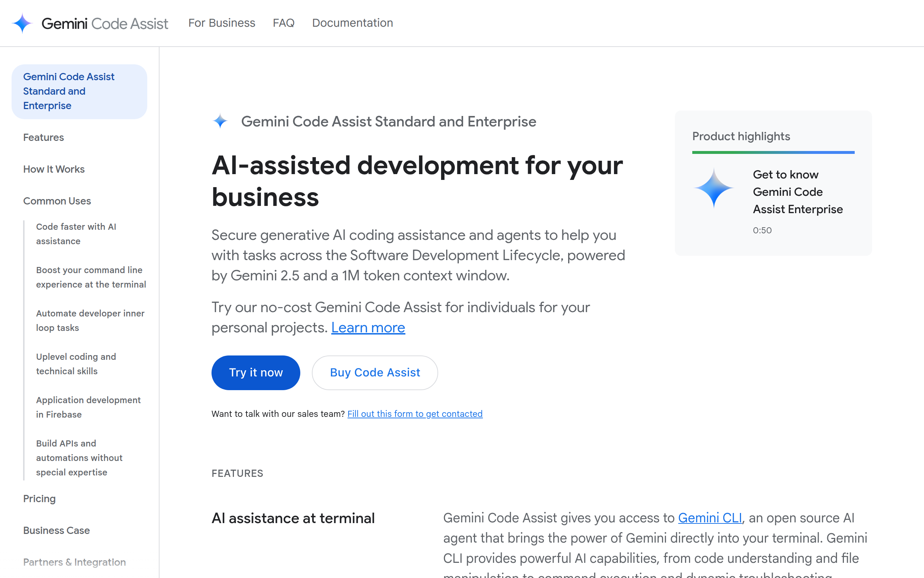Select Common Uses in sidebar

pos(57,201)
